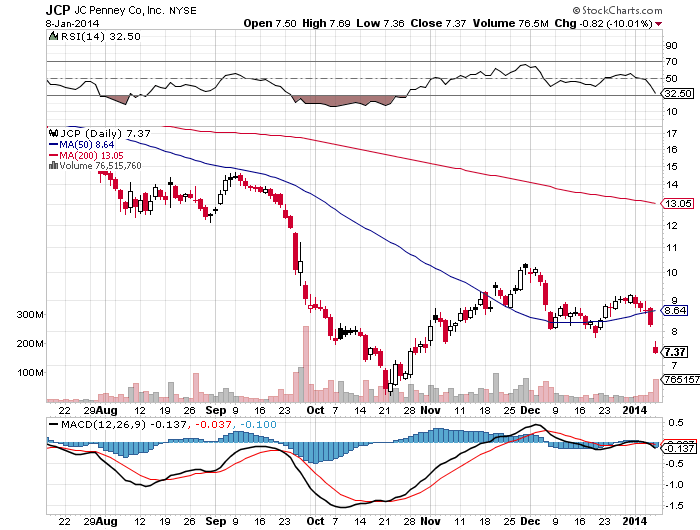
Task: Click the 8.64 price tag on right axis
Action: 675,310
